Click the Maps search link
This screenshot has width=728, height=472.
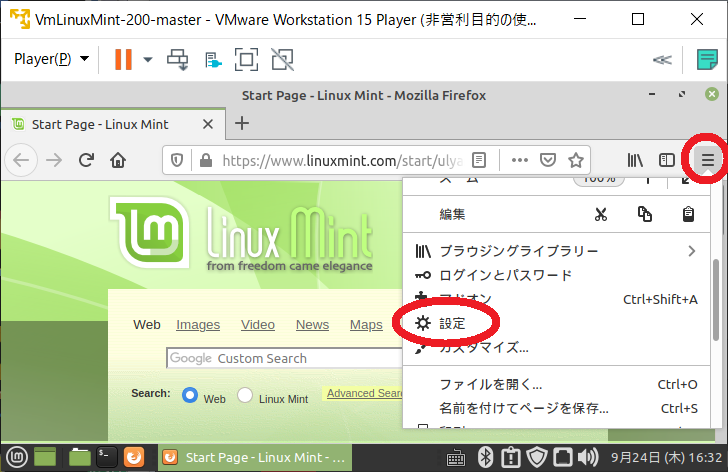[x=366, y=325]
